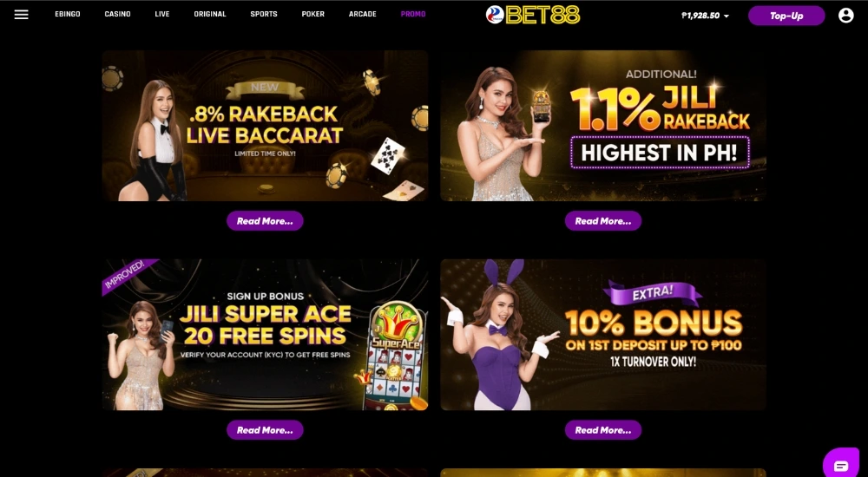
Task: Expand the ₱1,928.50 balance dropdown
Action: point(705,16)
